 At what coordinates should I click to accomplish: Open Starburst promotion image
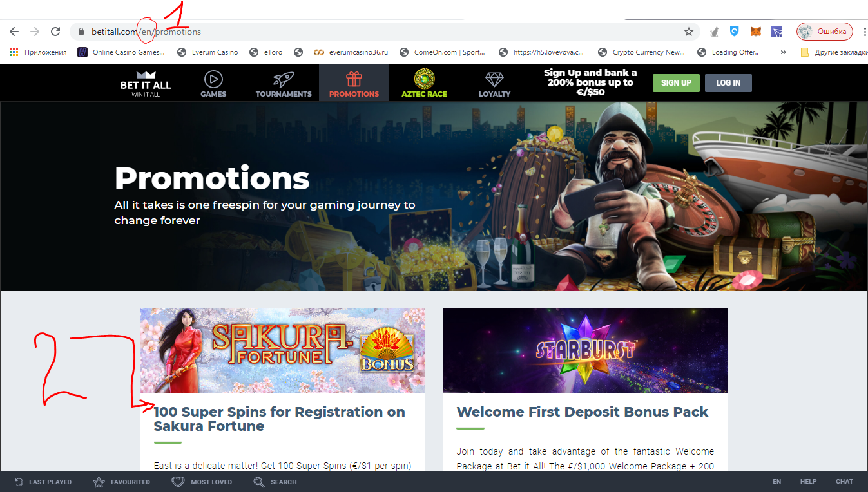(x=585, y=350)
